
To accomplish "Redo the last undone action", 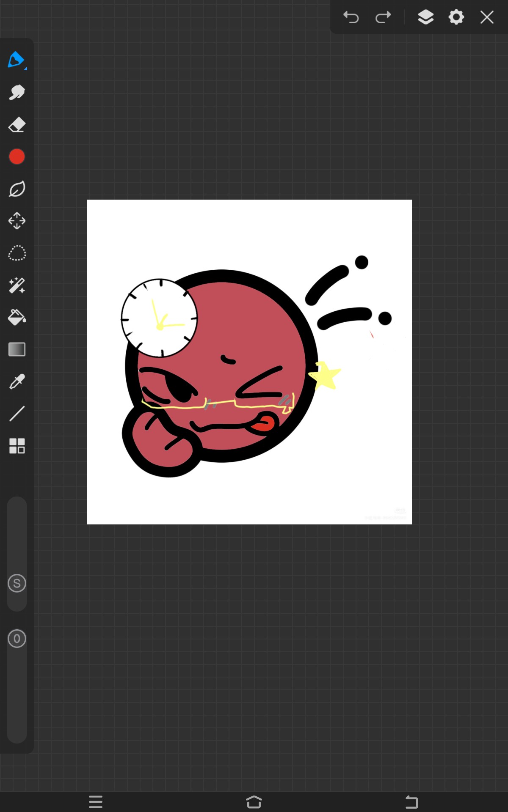I will click(383, 17).
